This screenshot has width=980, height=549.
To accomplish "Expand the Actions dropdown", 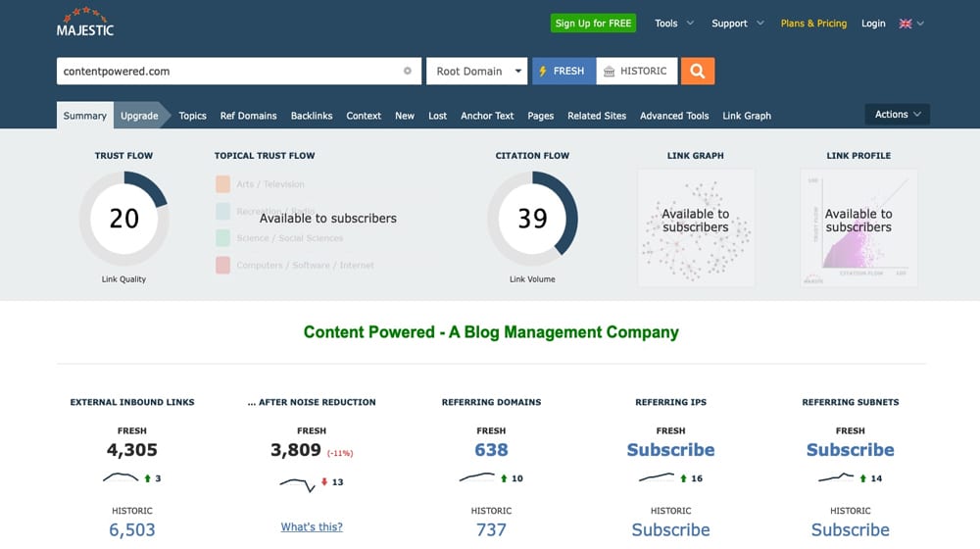I will tap(897, 115).
